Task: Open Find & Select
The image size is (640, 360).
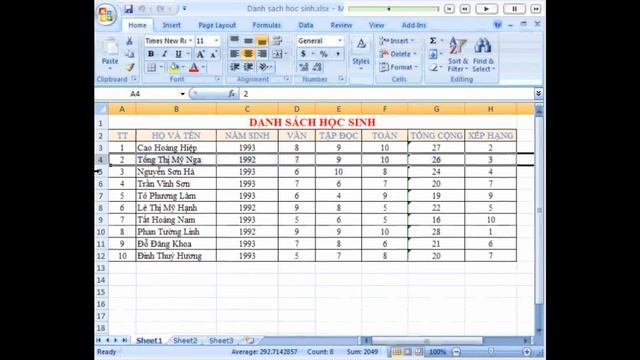Action: pos(483,54)
